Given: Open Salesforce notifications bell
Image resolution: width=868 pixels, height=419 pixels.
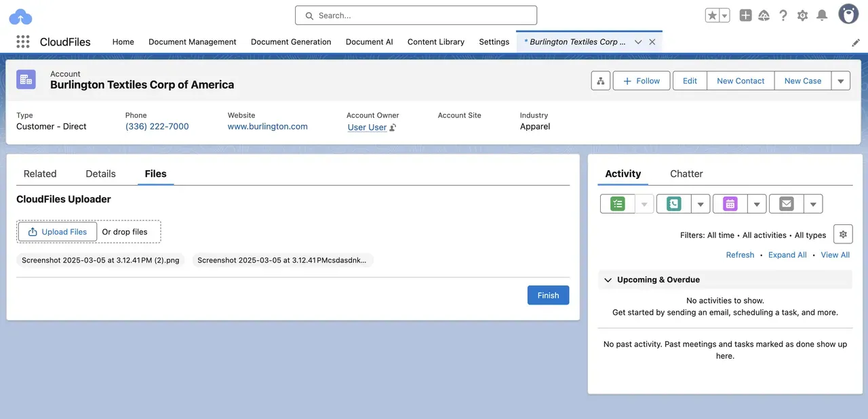Looking at the screenshot, I should pos(821,15).
